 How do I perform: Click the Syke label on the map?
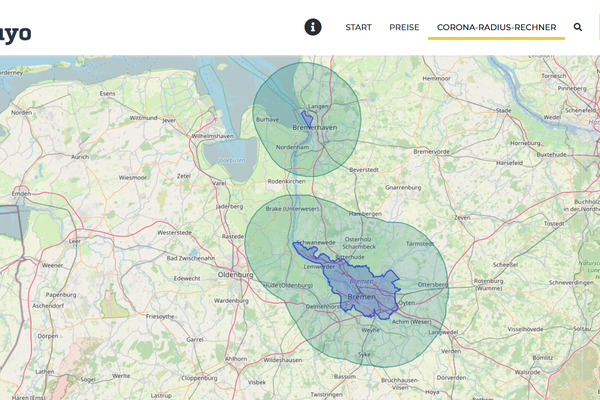pos(364,354)
